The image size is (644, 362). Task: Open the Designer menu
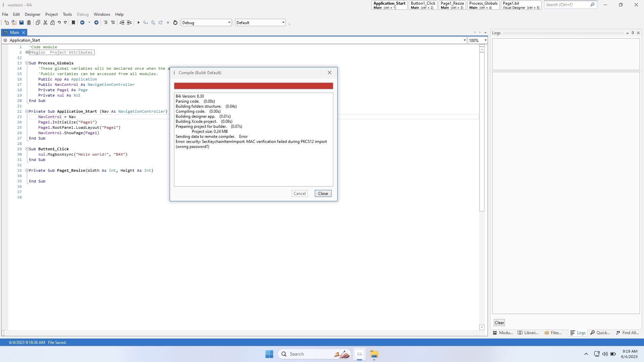point(33,14)
